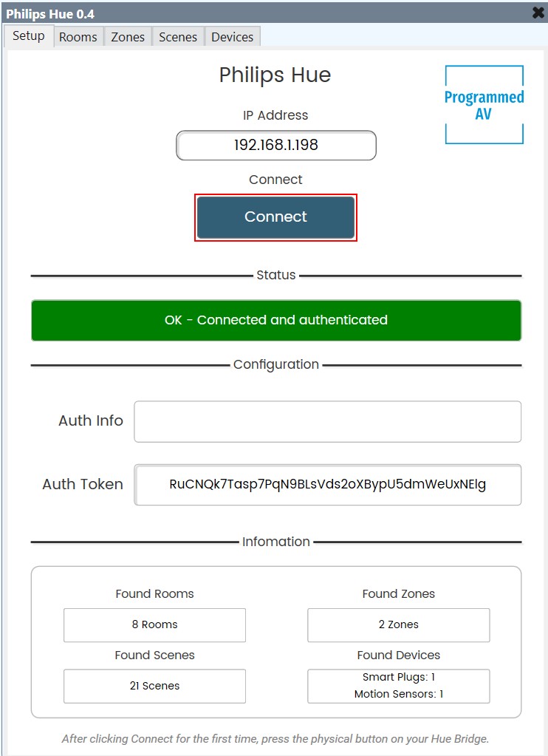The image size is (548, 756).
Task: Click the Auth Info label
Action: [91, 421]
